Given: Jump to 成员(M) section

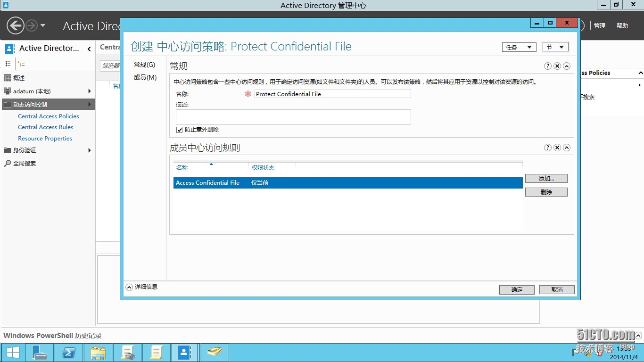Looking at the screenshot, I should click(145, 77).
